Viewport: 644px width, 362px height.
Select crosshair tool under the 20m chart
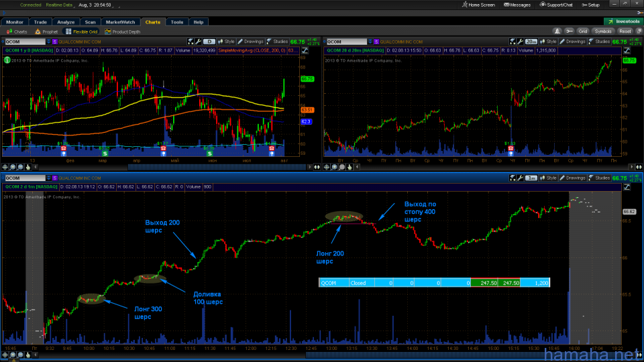pyautogui.click(x=327, y=167)
